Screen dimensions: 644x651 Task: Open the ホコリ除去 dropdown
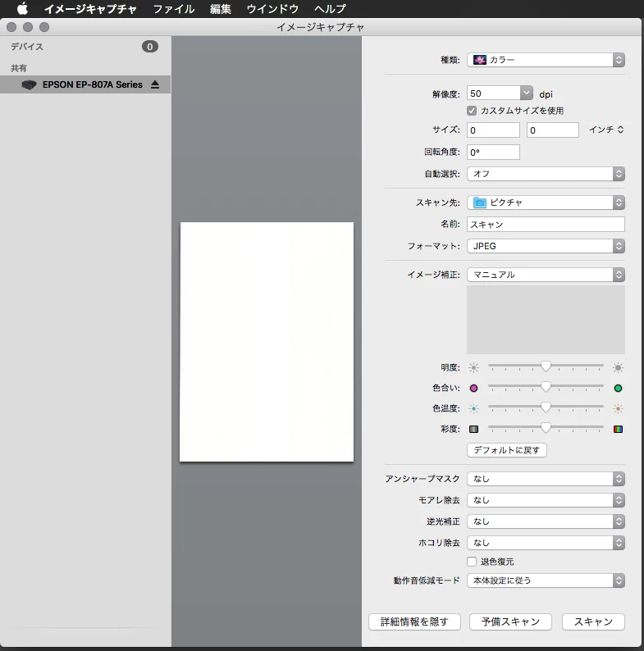546,543
